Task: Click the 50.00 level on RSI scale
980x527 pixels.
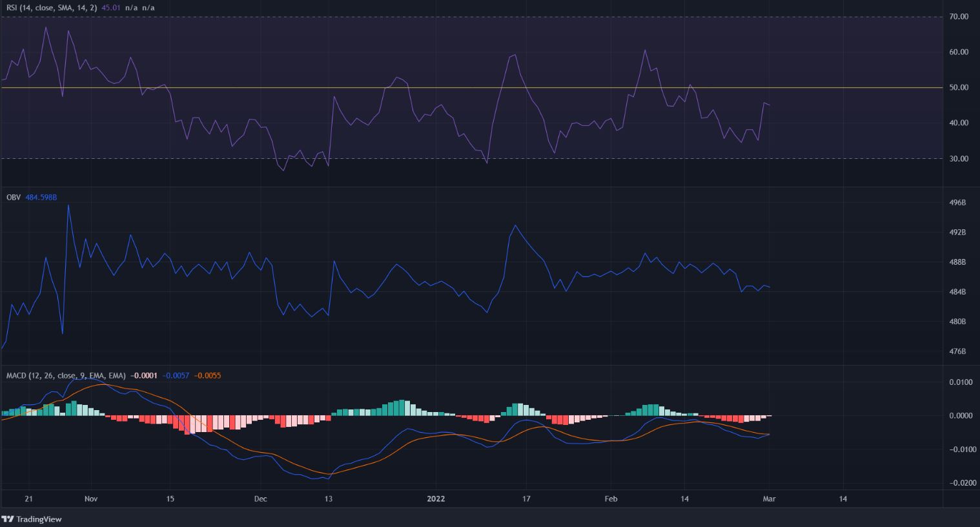Action: (960, 87)
